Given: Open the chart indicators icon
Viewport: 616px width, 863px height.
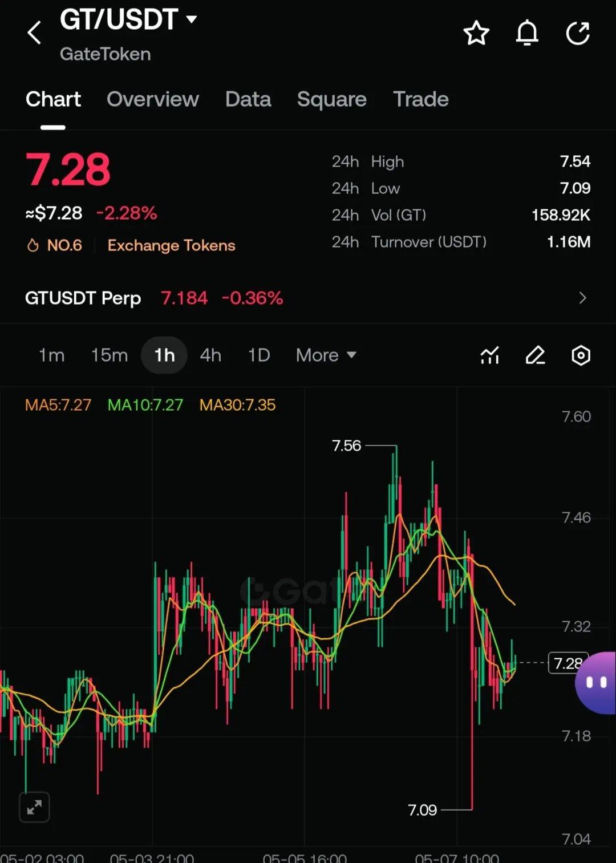Looking at the screenshot, I should pos(490,355).
